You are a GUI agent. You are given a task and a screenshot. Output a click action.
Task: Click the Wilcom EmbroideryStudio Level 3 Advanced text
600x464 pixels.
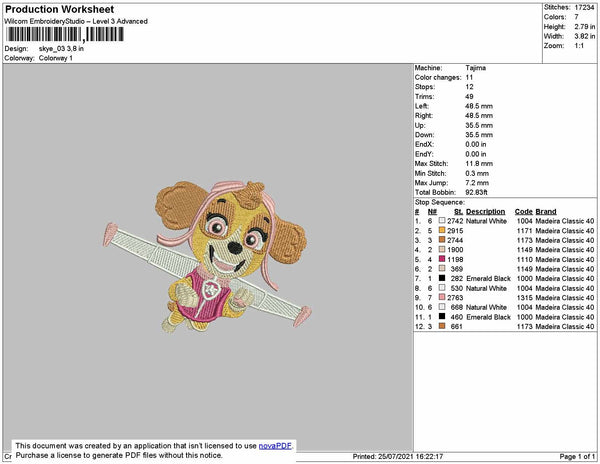tap(76, 21)
